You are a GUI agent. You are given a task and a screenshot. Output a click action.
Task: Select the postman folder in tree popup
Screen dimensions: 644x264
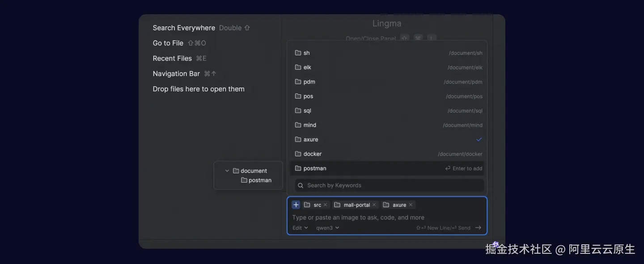click(x=256, y=180)
